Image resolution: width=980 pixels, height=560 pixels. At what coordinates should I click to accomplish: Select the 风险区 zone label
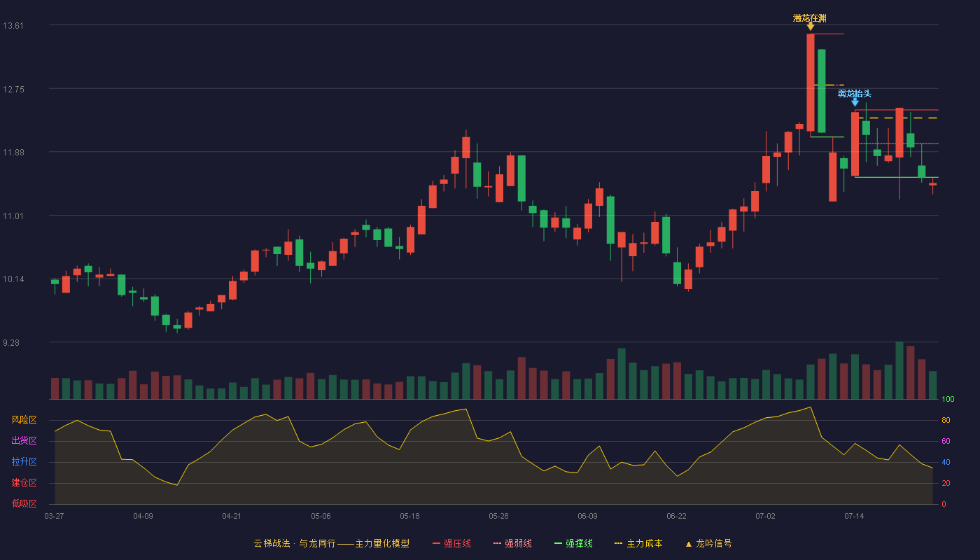coord(24,420)
